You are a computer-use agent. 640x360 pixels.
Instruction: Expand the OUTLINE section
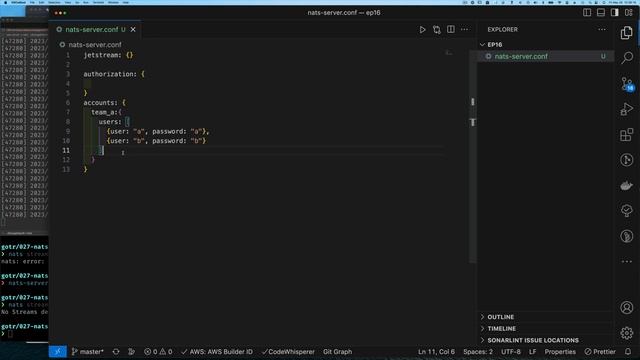click(545, 317)
